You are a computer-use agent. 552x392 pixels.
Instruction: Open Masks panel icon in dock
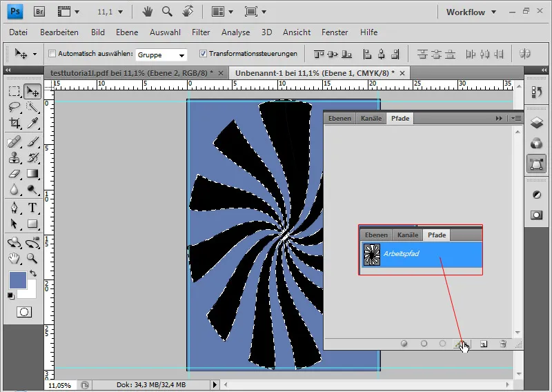[537, 215]
